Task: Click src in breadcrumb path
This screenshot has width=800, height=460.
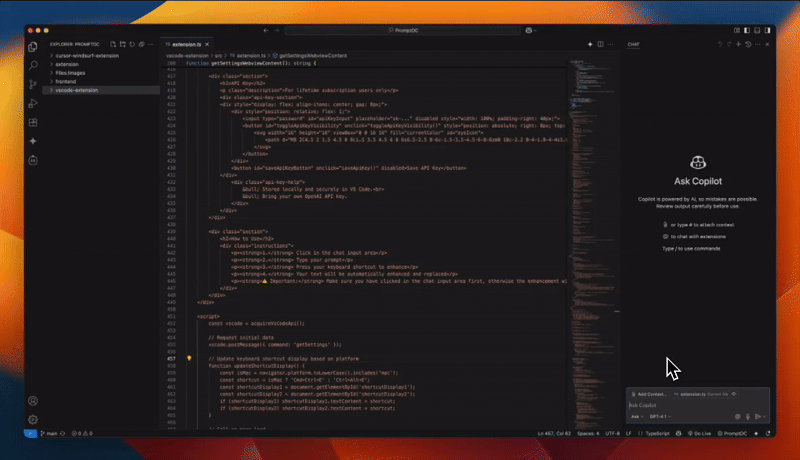Action: click(218, 56)
